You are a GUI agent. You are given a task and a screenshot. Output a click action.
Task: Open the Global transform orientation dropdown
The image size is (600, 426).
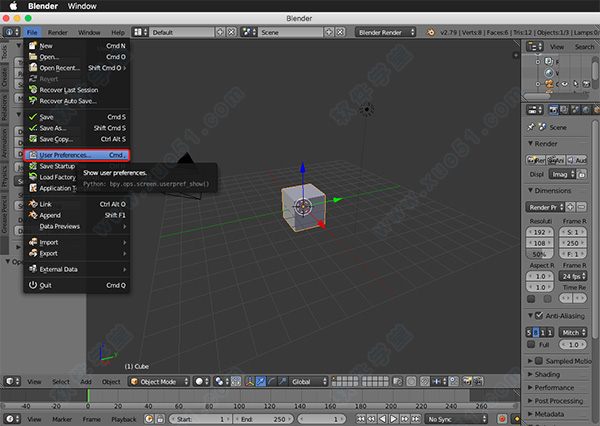309,382
